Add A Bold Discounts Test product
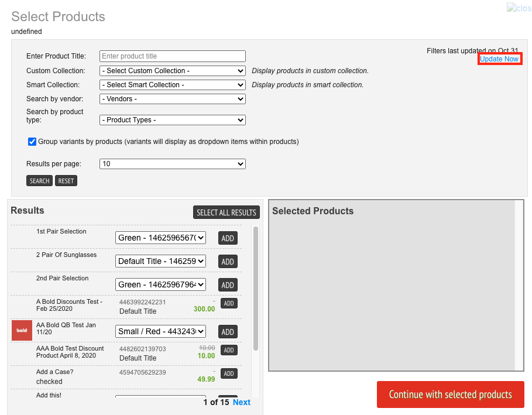Screen dimensions: 532x415 tap(229, 303)
